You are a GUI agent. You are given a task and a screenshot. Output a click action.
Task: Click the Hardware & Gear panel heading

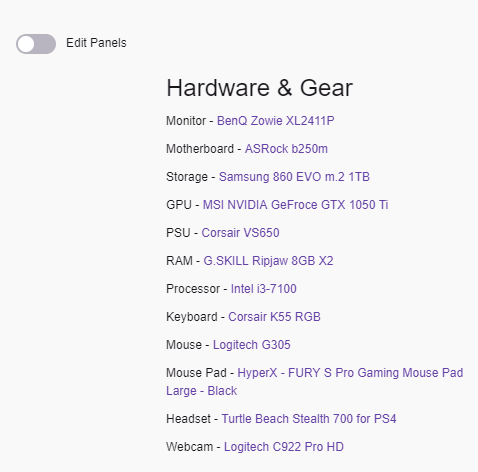tap(259, 88)
